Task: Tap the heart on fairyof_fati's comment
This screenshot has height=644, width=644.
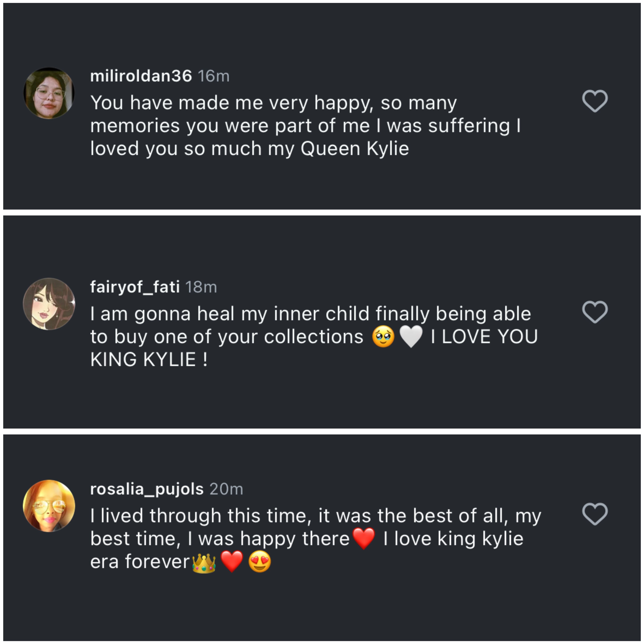Action: point(595,312)
